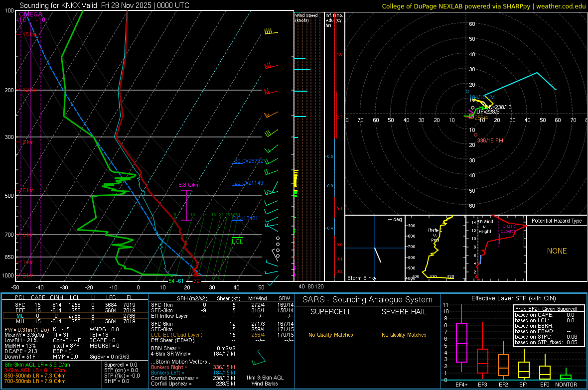
Task: Click the '-20 C=21149'' level label
Action: [248, 183]
